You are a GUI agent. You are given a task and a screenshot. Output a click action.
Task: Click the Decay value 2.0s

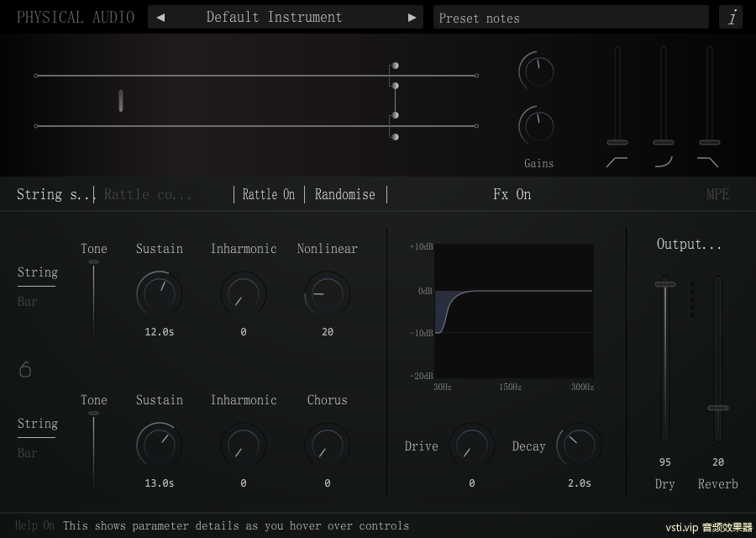click(579, 483)
